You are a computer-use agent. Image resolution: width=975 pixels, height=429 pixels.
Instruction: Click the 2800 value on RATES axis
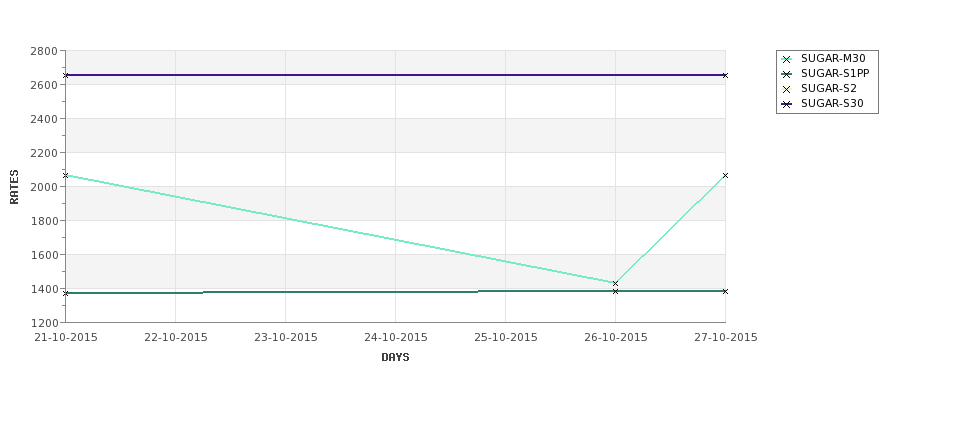(x=44, y=51)
